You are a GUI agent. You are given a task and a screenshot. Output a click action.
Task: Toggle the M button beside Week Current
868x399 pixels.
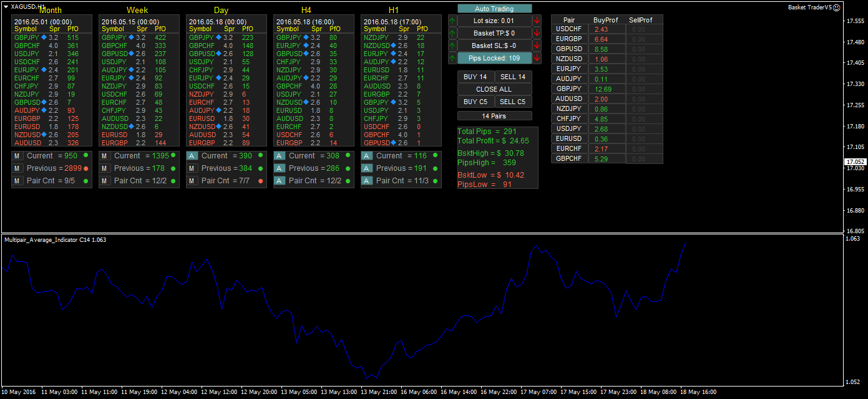(x=105, y=156)
